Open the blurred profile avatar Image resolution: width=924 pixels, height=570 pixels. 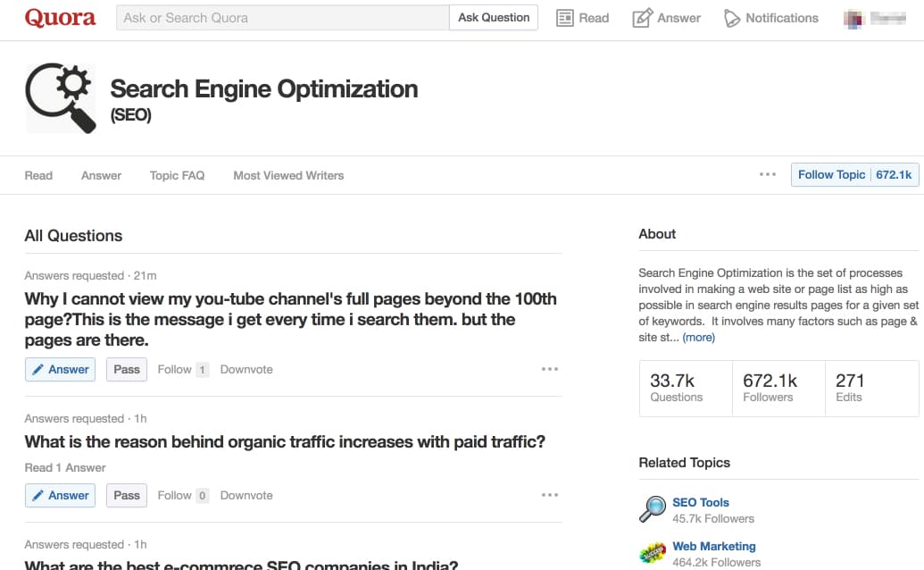(x=853, y=19)
